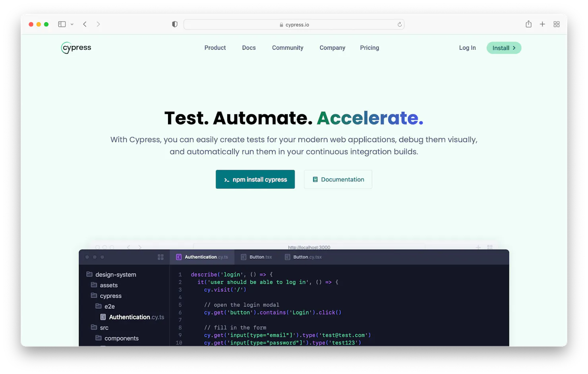Open the Docs menu

pos(249,48)
